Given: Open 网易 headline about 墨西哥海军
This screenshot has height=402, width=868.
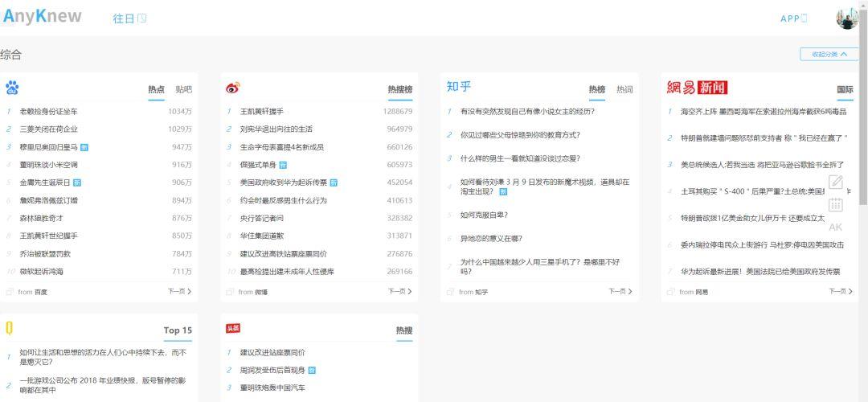Looking at the screenshot, I should pyautogui.click(x=764, y=112).
